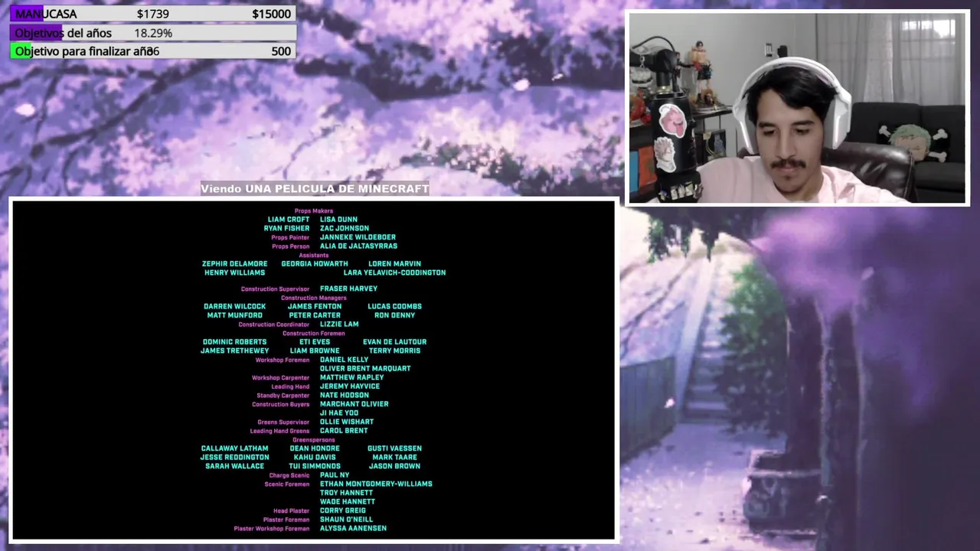Image resolution: width=980 pixels, height=551 pixels.
Task: Click the name EVAN DE LAUTOUR
Action: tap(394, 342)
